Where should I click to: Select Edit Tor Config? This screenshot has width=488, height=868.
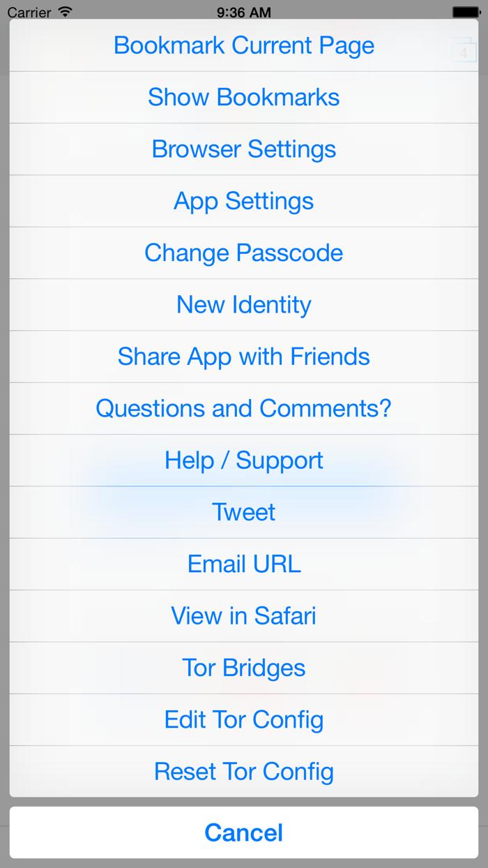tap(244, 719)
